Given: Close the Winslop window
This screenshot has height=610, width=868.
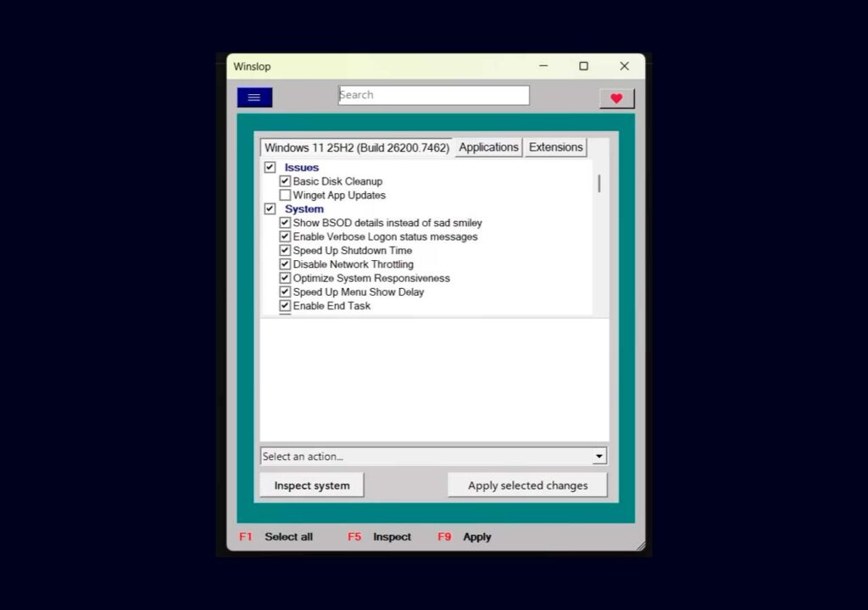Looking at the screenshot, I should (x=624, y=66).
